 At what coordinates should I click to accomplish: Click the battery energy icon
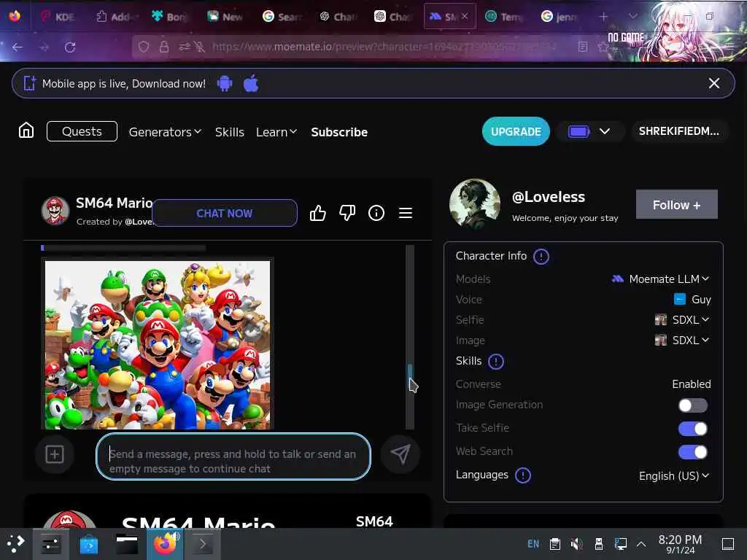578,131
